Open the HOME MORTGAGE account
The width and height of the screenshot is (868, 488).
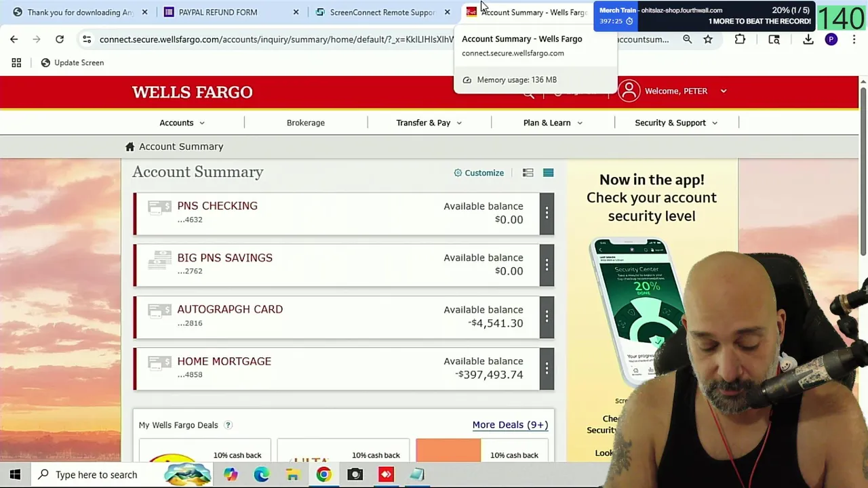coord(224,361)
